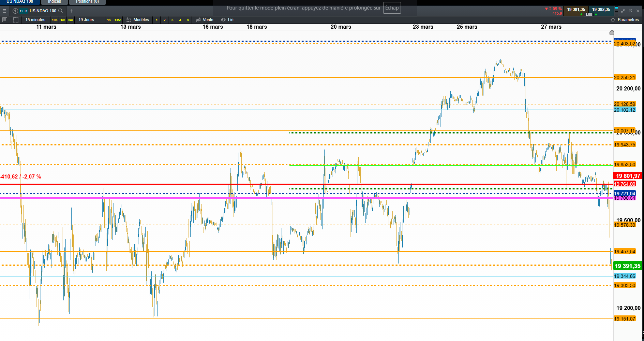644x341 pixels.
Task: Expand the 15 minutes timeframe dropdown
Action: [35, 20]
